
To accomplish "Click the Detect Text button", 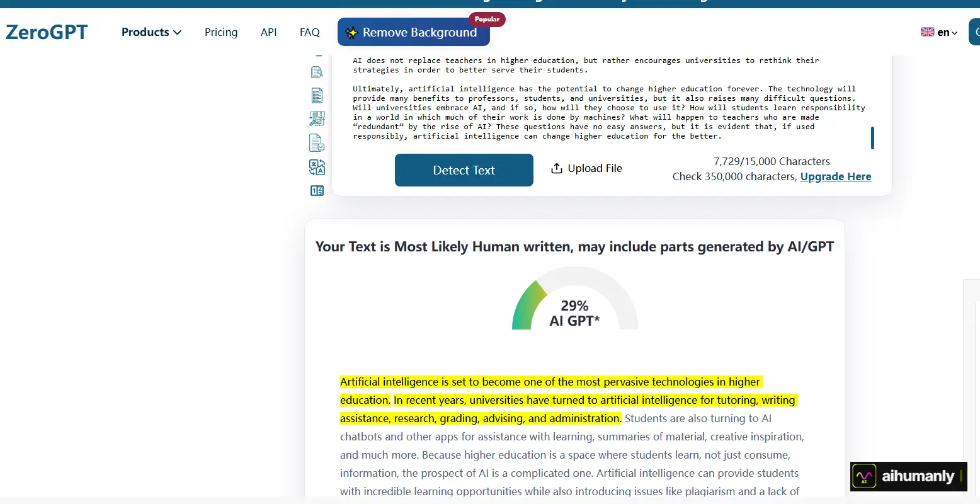I will (464, 170).
